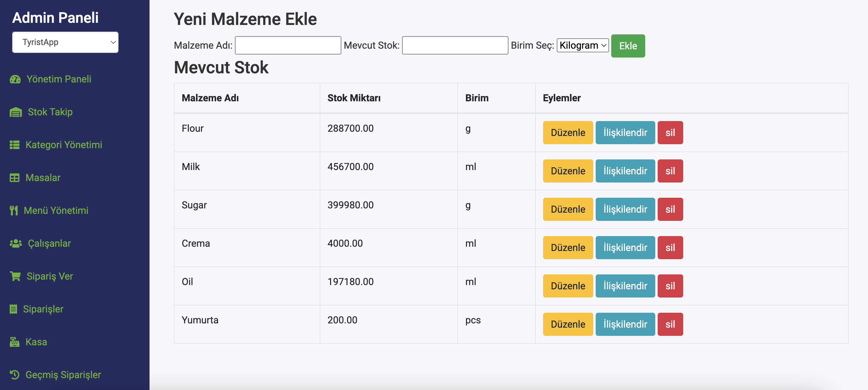Screen dimensions: 868x390
Task: Click the receipt icon beside Siparişler
Action: 13,309
